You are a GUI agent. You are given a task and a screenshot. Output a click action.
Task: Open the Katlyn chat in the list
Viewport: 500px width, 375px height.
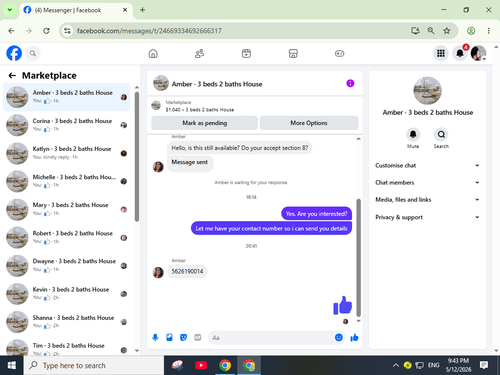pos(67,153)
